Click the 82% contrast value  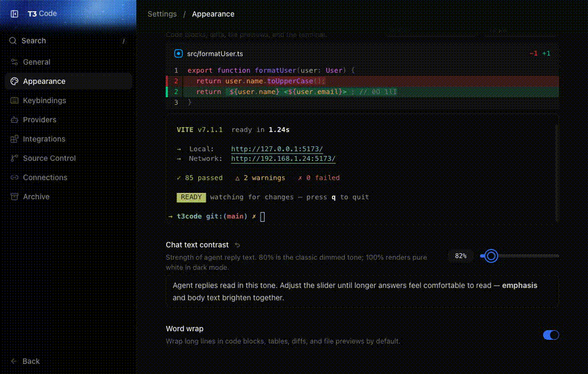coord(460,256)
